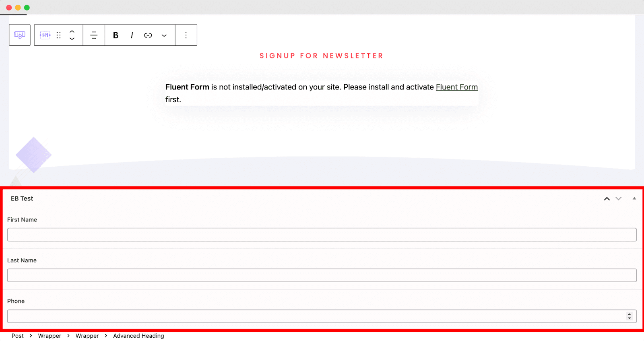Increase Phone value with stepper arrows
The image size is (644, 341).
[630, 314]
